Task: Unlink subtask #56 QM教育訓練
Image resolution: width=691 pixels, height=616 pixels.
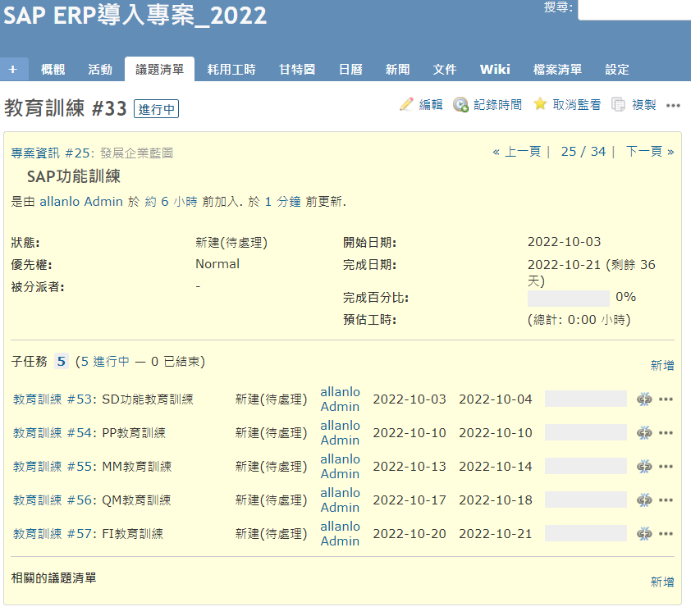Action: tap(644, 500)
